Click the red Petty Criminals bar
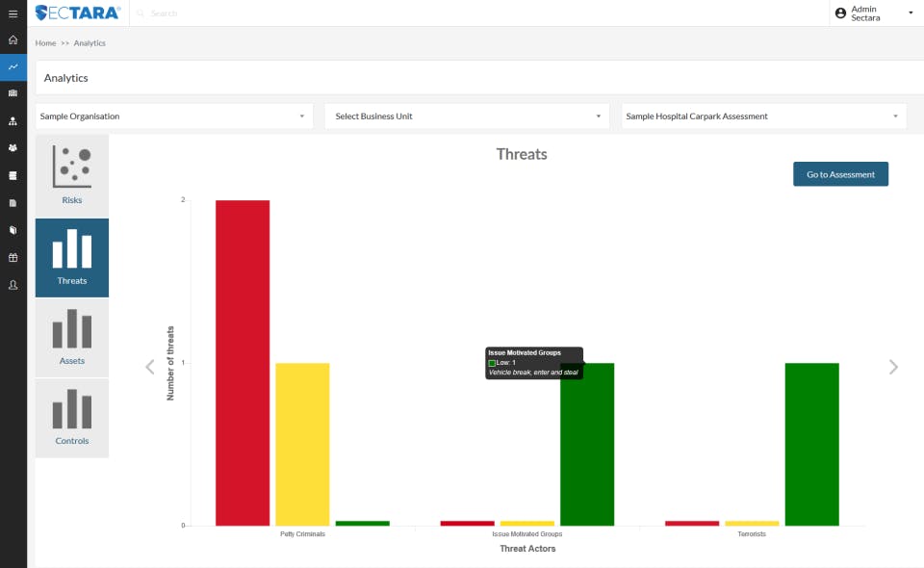The height and width of the screenshot is (568, 924). click(243, 363)
